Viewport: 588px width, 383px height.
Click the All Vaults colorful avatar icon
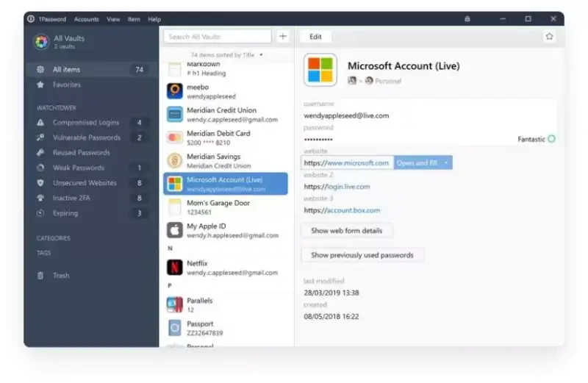tap(41, 42)
